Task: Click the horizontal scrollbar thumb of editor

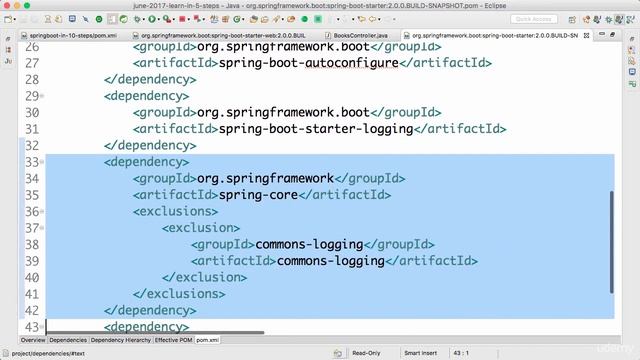Action: (x=155, y=333)
